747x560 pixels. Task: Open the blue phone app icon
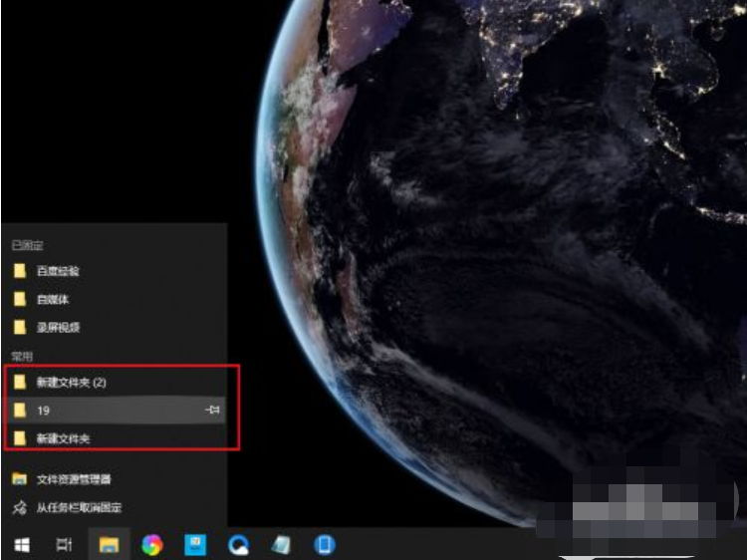(x=325, y=544)
